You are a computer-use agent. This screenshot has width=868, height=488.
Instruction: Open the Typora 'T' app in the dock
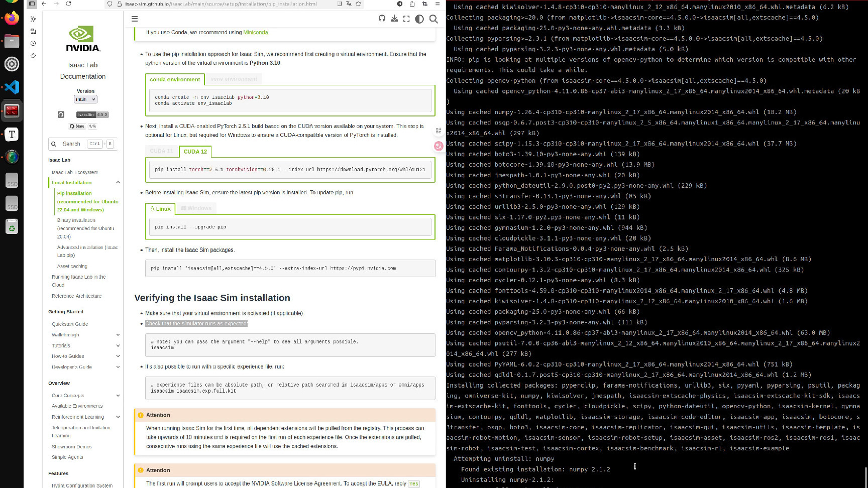(x=12, y=134)
